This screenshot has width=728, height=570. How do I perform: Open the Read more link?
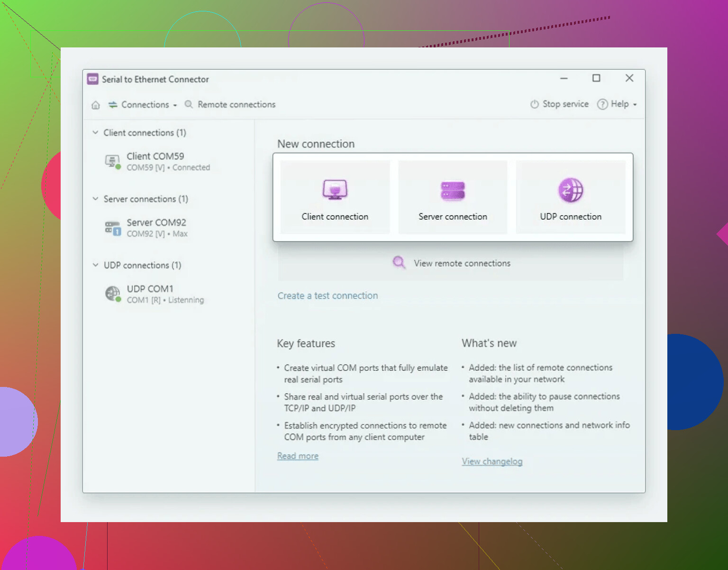click(x=298, y=456)
